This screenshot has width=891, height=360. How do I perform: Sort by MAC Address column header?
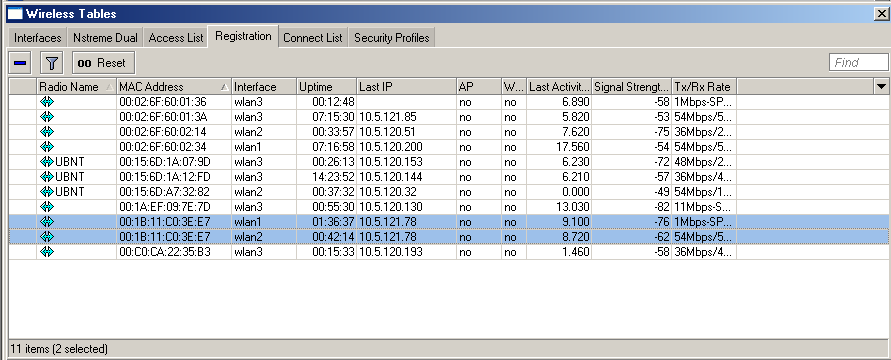coord(174,87)
